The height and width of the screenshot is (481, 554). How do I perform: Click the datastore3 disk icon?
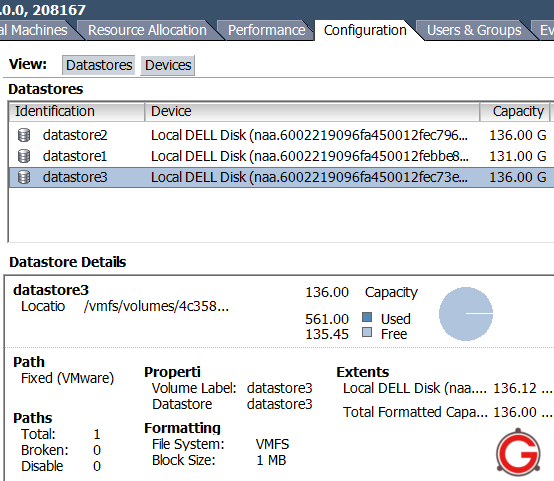coord(24,177)
